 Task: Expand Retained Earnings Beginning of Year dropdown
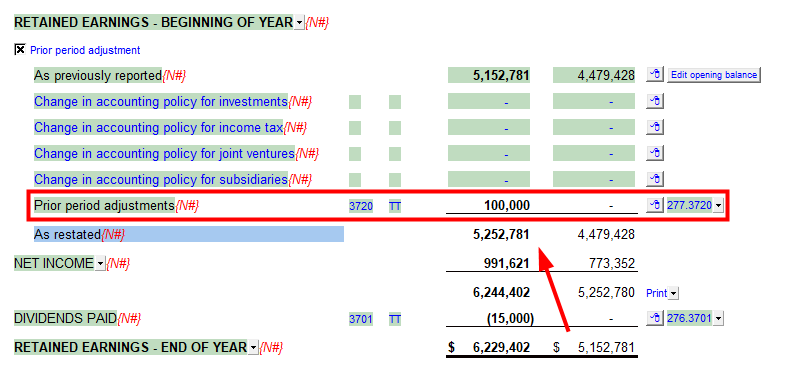[299, 23]
